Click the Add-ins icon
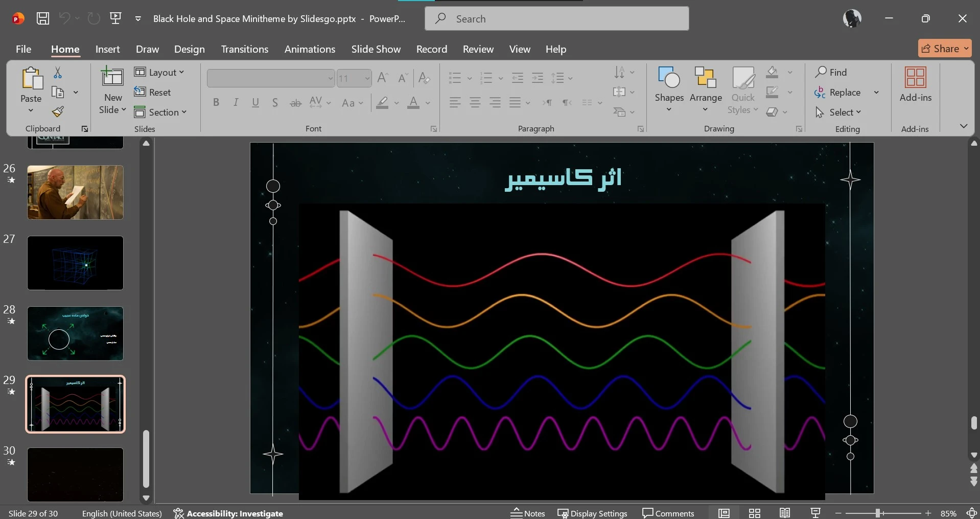Viewport: 980px width, 519px height. (x=915, y=84)
